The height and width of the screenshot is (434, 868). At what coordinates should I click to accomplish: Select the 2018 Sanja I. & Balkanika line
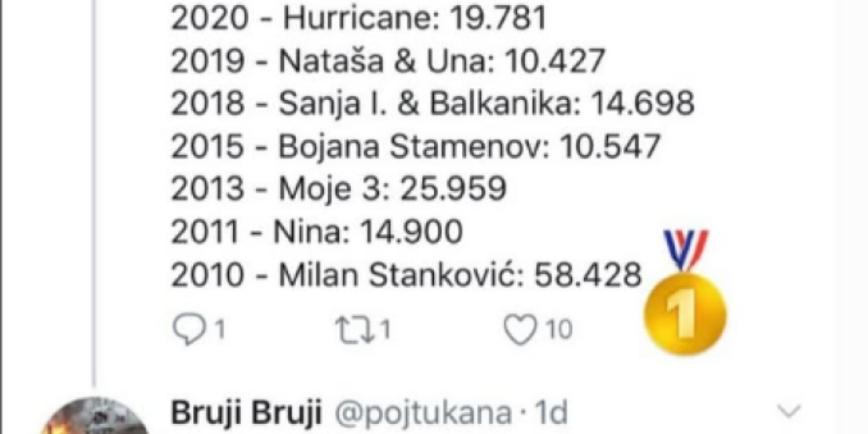[x=433, y=103]
